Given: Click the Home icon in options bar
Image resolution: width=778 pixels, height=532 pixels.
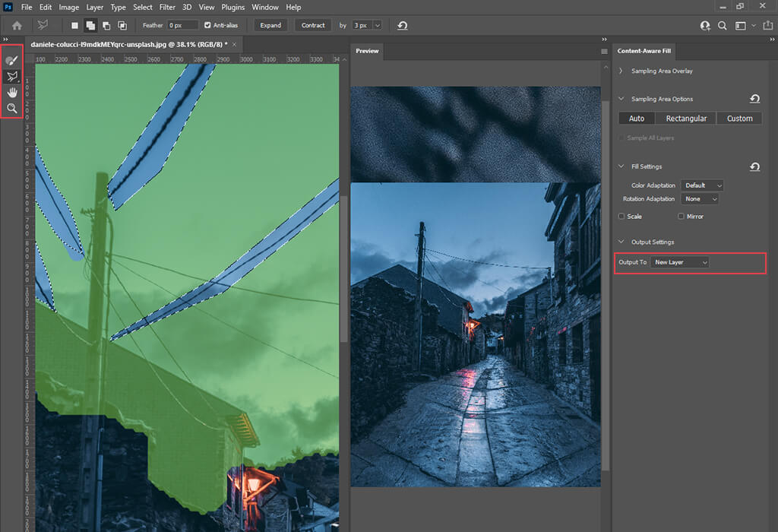Looking at the screenshot, I should 17,25.
